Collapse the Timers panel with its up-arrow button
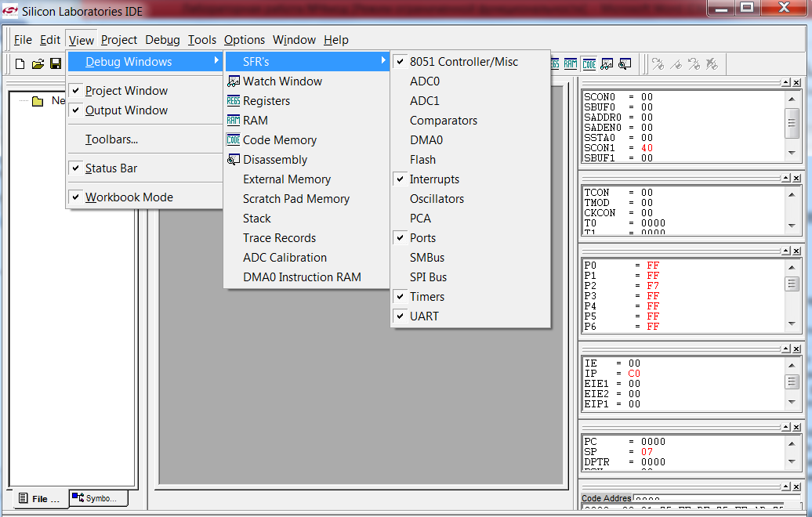Image resolution: width=812 pixels, height=517 pixels. [x=786, y=178]
